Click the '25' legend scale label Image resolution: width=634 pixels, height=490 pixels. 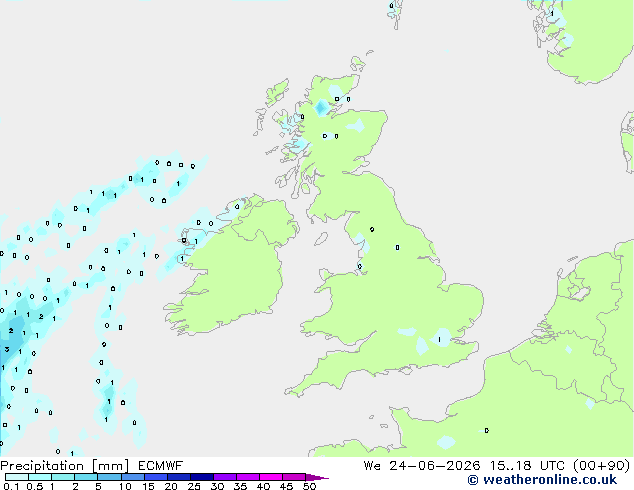[194, 486]
